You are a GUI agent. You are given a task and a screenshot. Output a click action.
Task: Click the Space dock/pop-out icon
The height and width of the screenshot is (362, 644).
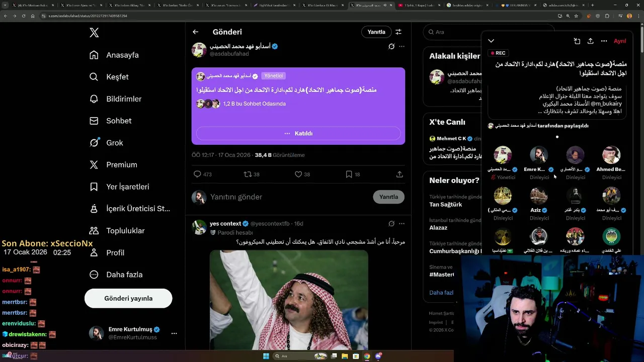[x=577, y=41]
